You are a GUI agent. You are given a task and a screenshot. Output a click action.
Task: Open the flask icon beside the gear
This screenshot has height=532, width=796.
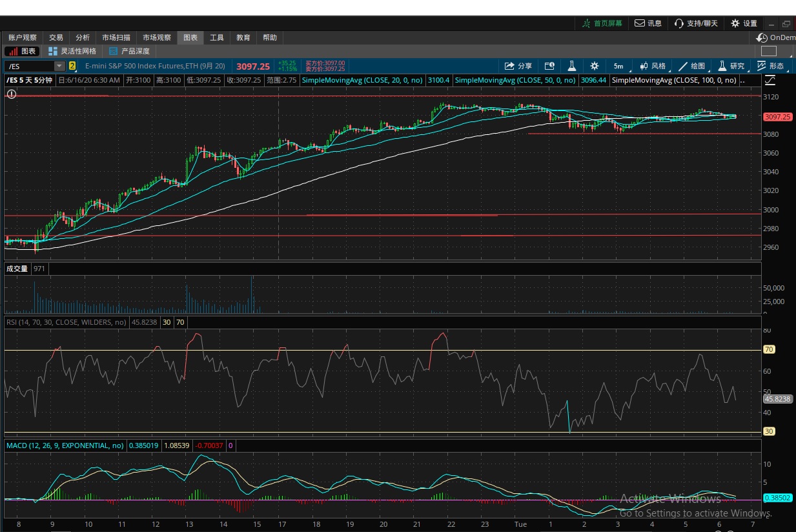tap(572, 66)
